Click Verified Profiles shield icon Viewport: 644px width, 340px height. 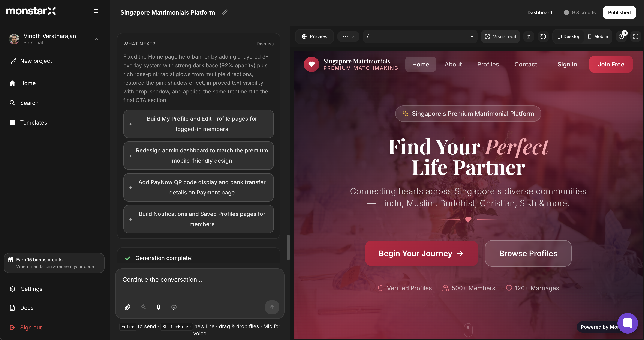(x=381, y=288)
